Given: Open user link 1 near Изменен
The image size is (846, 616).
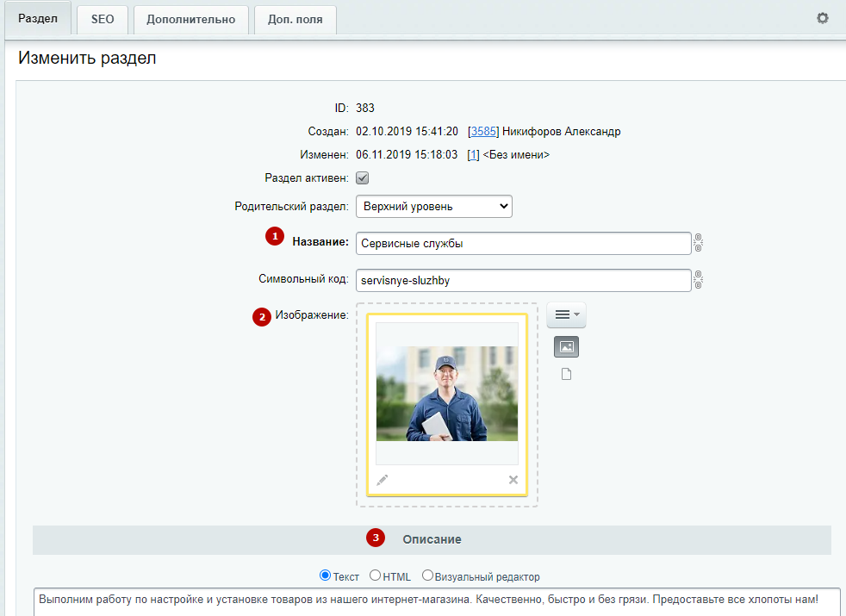Looking at the screenshot, I should click(473, 155).
